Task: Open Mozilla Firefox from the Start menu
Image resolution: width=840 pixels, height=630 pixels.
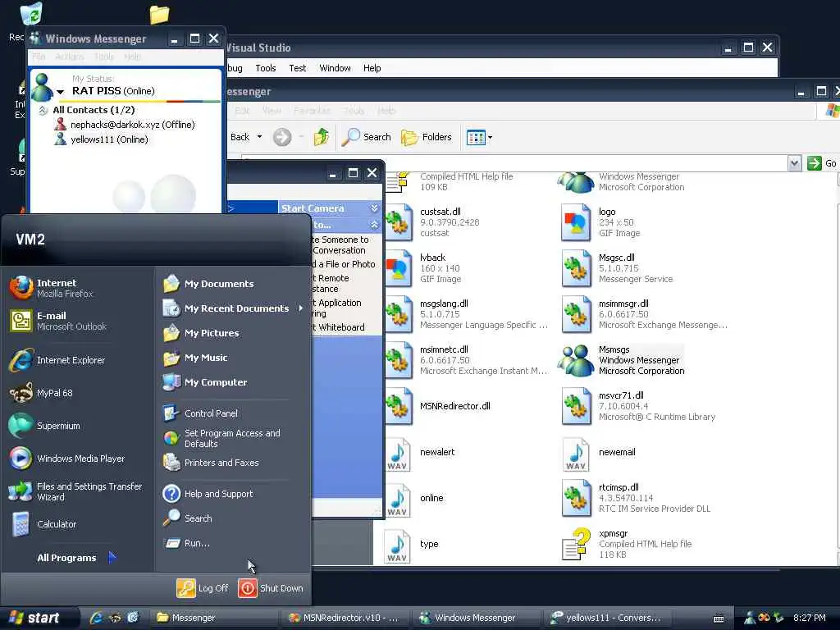Action: [52, 288]
